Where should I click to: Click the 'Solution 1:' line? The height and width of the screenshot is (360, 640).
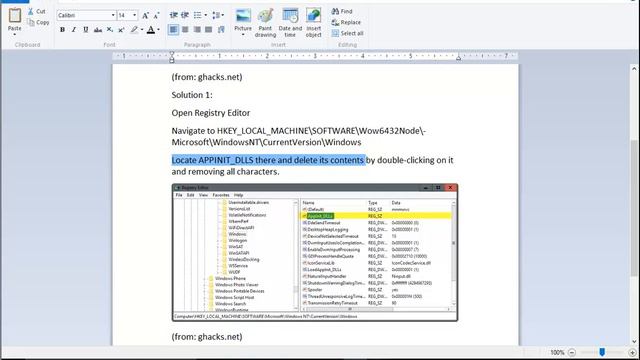(x=192, y=95)
